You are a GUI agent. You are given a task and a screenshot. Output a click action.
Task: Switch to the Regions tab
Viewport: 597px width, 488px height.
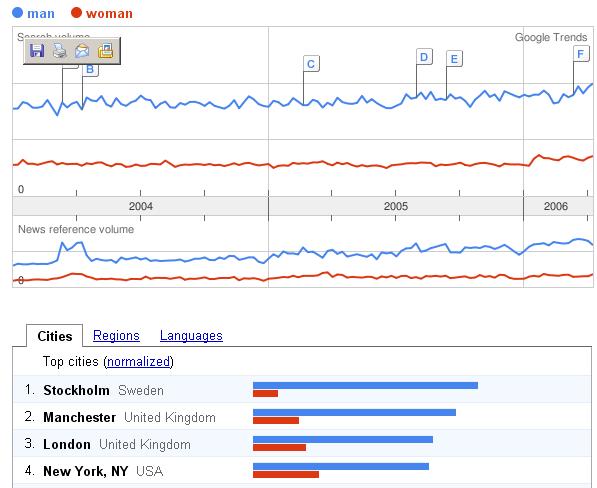pyautogui.click(x=116, y=336)
